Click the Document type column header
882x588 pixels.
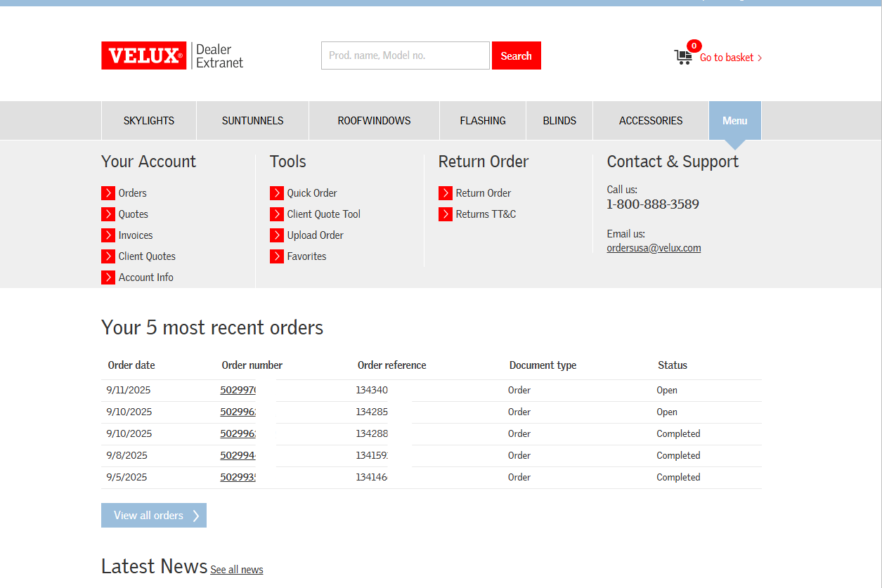click(543, 365)
